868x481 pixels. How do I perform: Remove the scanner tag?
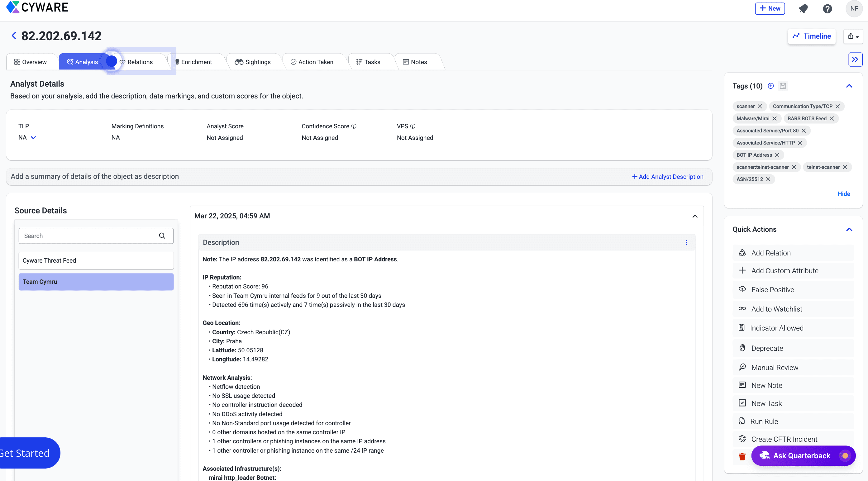(x=760, y=107)
